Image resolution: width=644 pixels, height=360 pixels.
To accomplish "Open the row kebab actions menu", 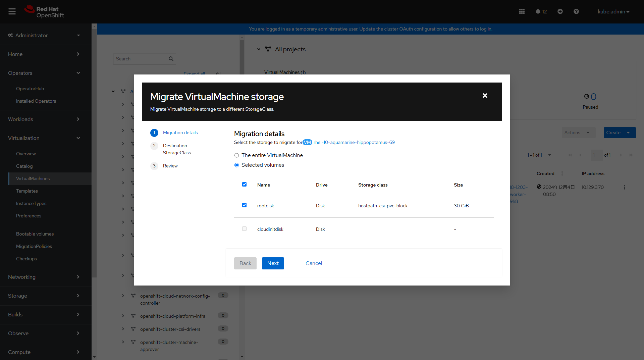I will [x=625, y=187].
